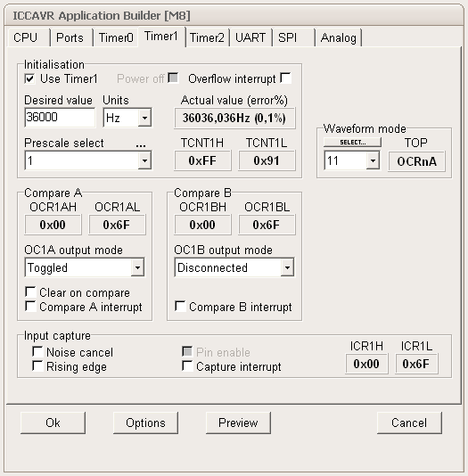Click the Options button

pos(145,423)
